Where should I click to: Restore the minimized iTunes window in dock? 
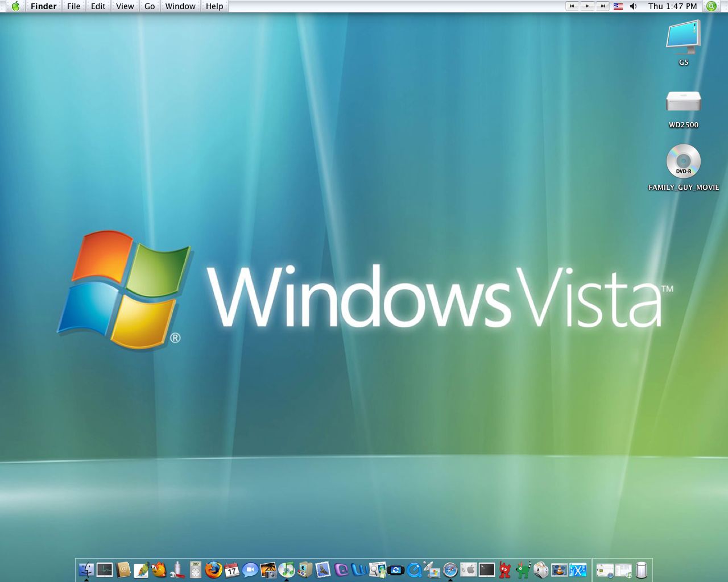coord(623,570)
